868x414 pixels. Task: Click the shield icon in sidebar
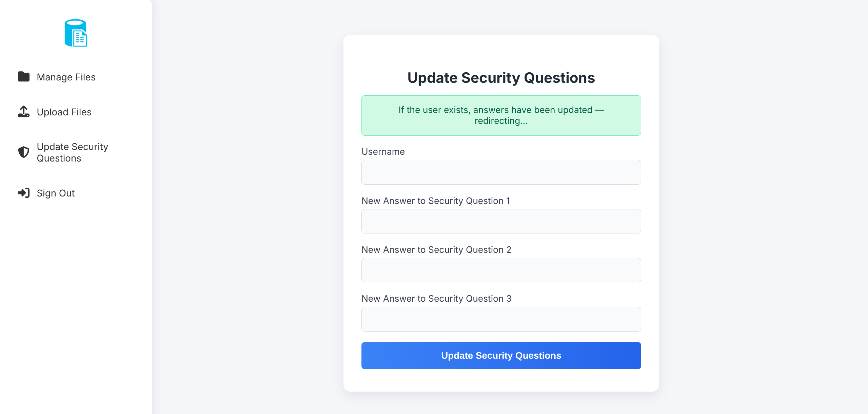pos(24,152)
